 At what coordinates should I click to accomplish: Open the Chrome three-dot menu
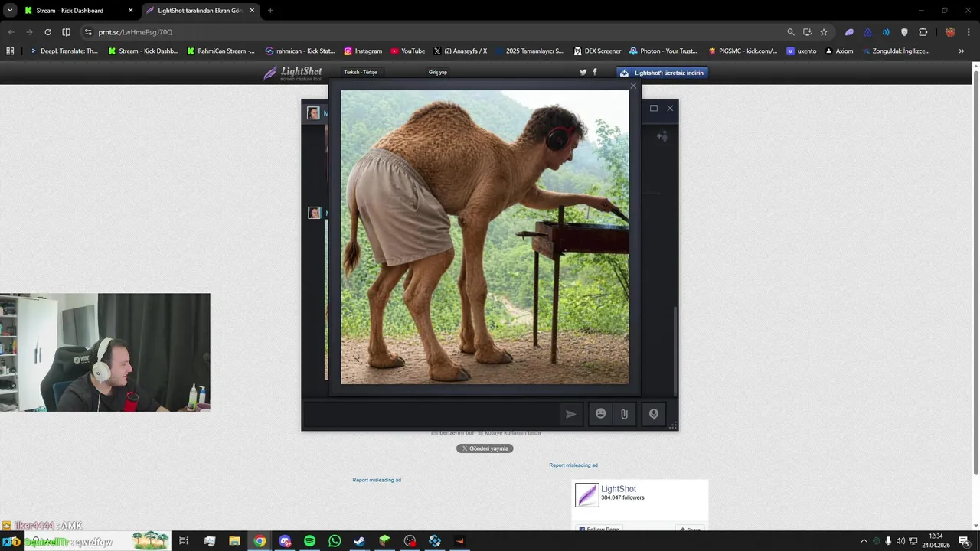(x=969, y=32)
